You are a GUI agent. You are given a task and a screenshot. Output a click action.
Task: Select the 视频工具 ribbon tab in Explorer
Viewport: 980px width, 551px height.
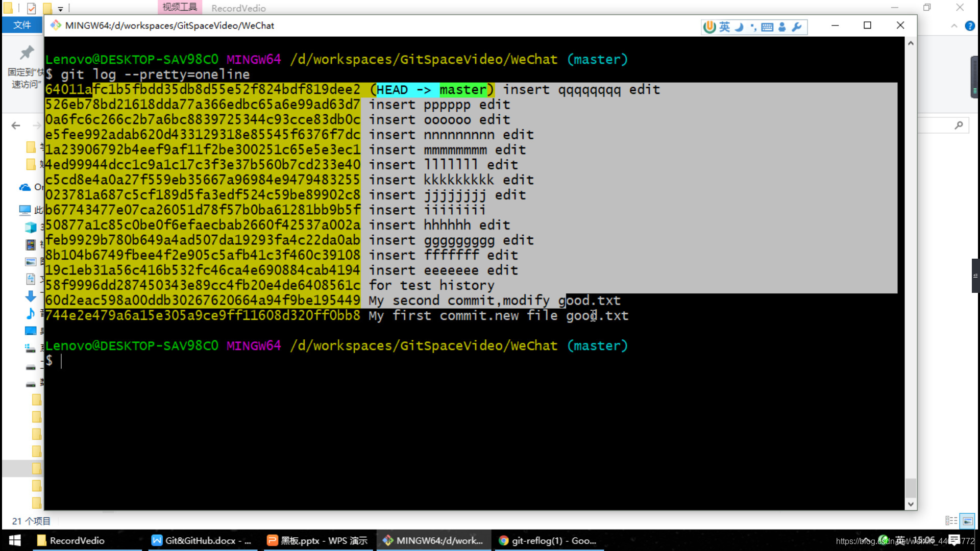tap(180, 7)
